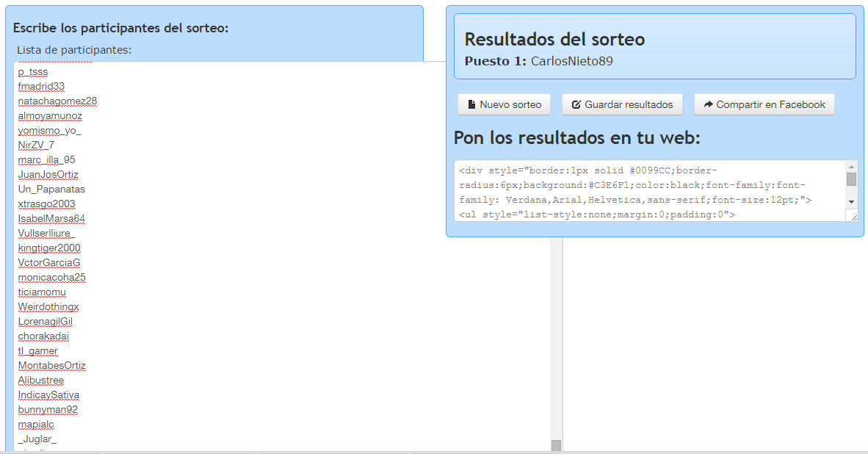Click participant VctorGarciaG in the list

click(48, 262)
